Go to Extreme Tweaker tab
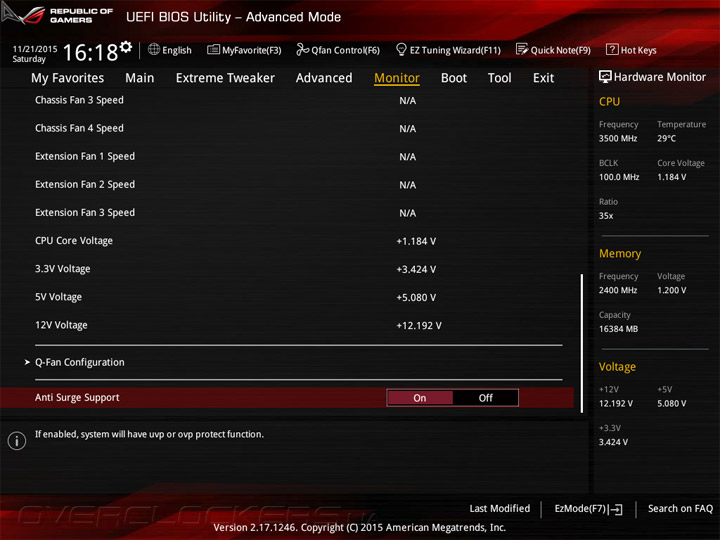 click(x=225, y=78)
